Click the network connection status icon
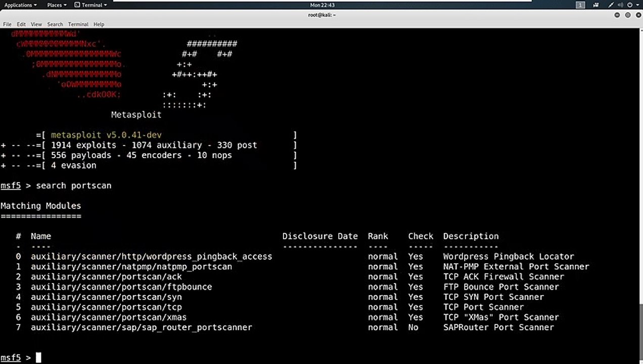The height and width of the screenshot is (364, 643). coord(611,5)
